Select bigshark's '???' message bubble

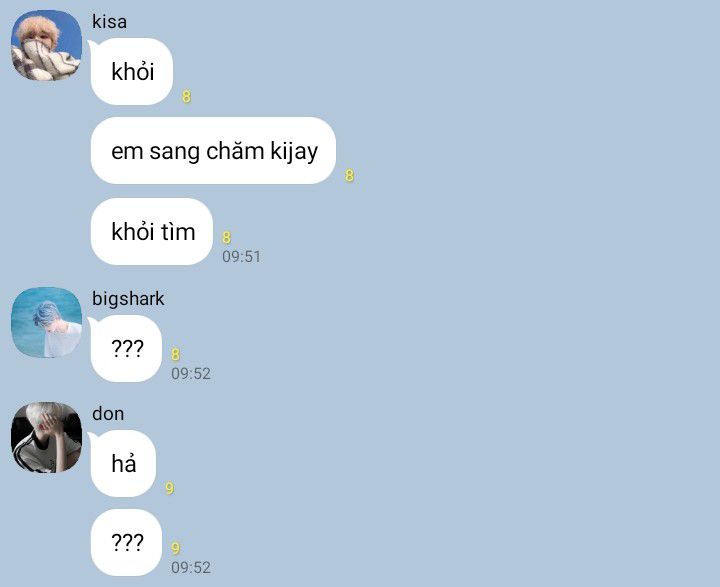[127, 349]
